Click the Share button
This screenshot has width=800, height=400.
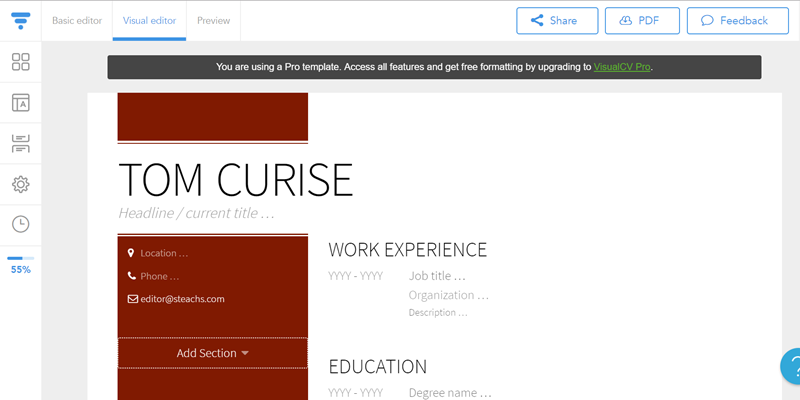pyautogui.click(x=557, y=20)
